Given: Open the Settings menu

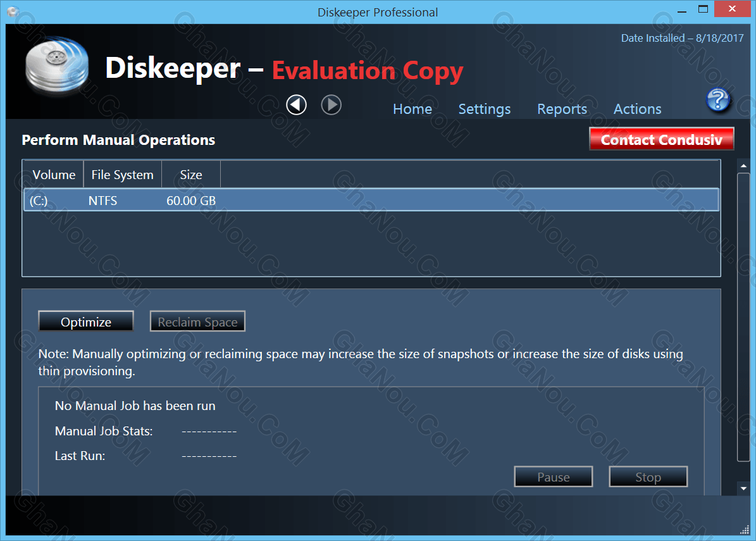Looking at the screenshot, I should [484, 109].
